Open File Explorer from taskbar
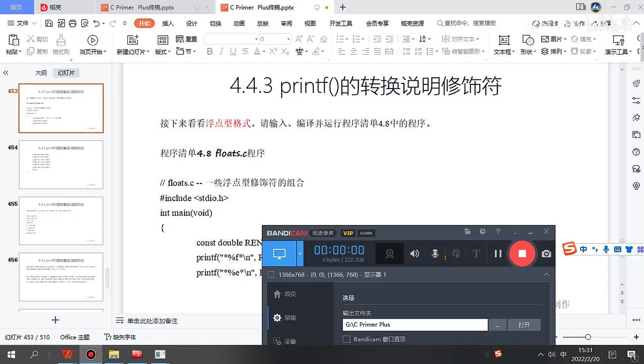644x364 pixels. [x=114, y=354]
